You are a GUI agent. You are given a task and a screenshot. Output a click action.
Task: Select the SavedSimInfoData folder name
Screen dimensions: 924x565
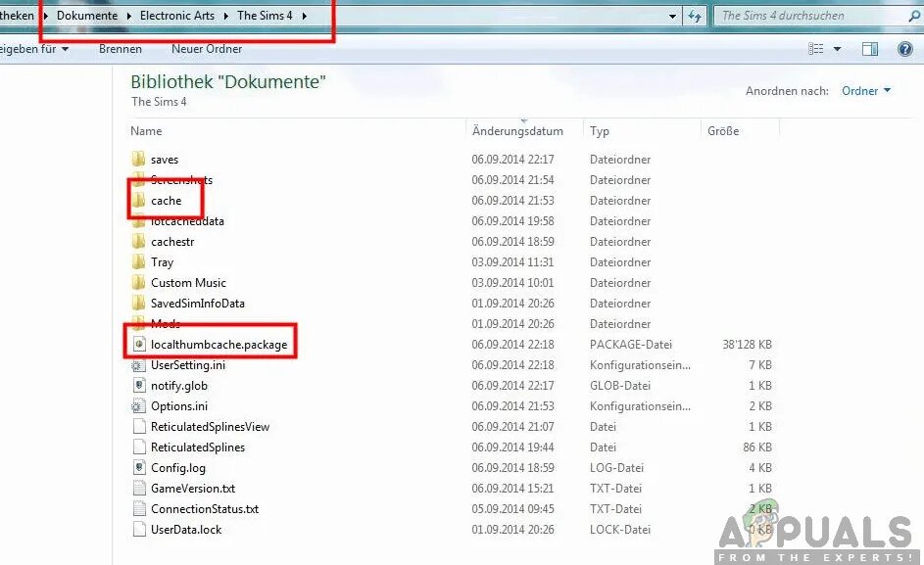(x=197, y=304)
